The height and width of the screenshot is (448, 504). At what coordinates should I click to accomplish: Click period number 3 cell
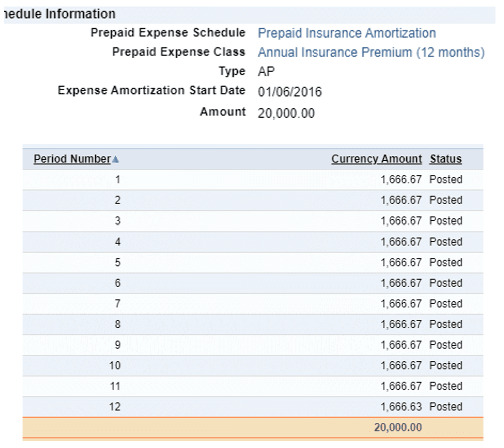coord(118,220)
